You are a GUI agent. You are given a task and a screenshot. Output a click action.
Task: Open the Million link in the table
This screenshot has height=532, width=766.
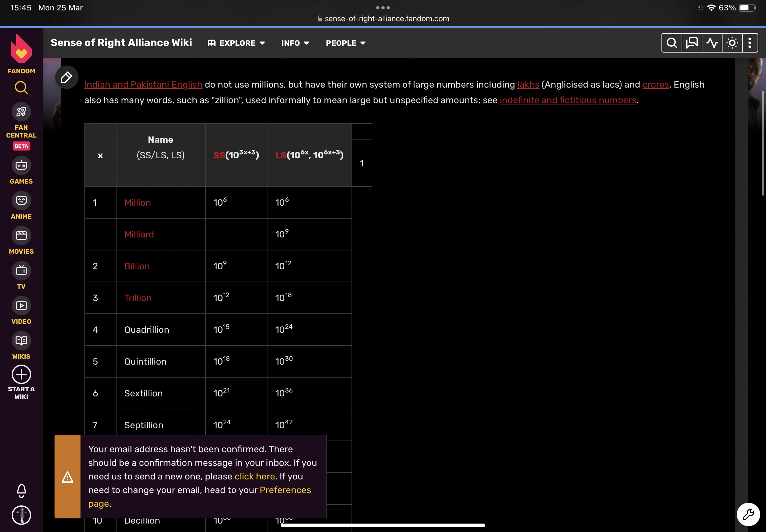[137, 203]
